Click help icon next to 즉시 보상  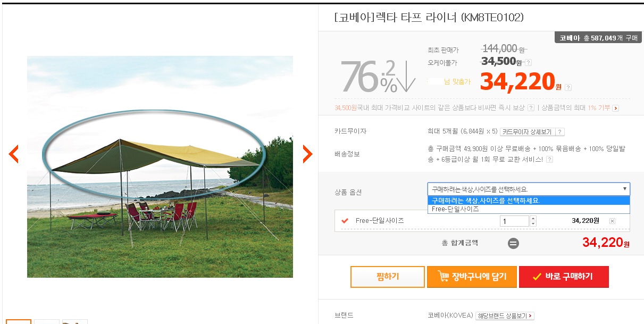point(531,108)
